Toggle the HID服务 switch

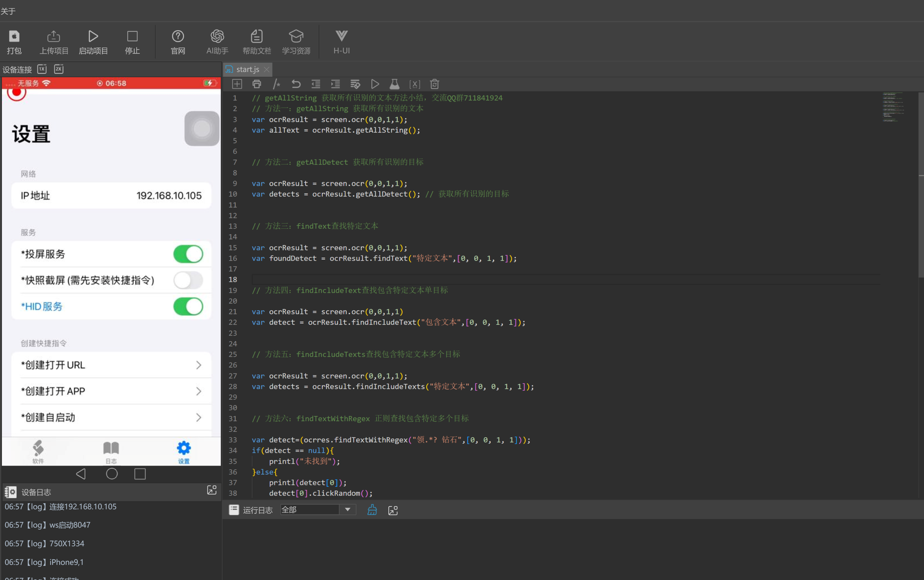click(x=188, y=307)
